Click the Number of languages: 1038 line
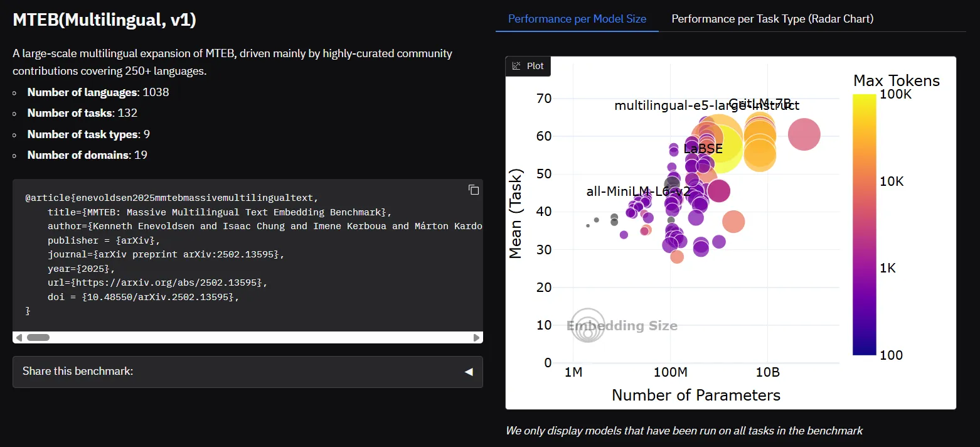Screen dimensions: 980x447 click(x=98, y=92)
